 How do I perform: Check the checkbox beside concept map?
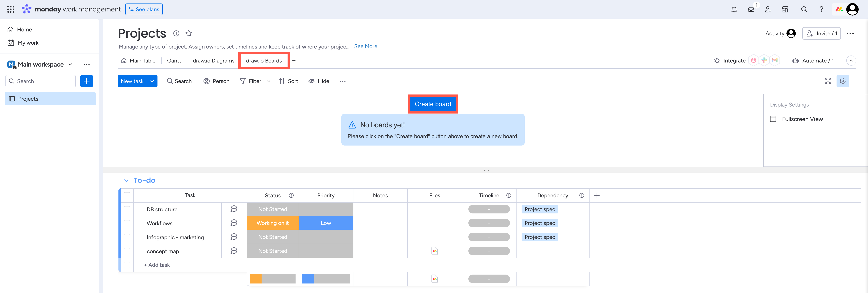pyautogui.click(x=127, y=251)
